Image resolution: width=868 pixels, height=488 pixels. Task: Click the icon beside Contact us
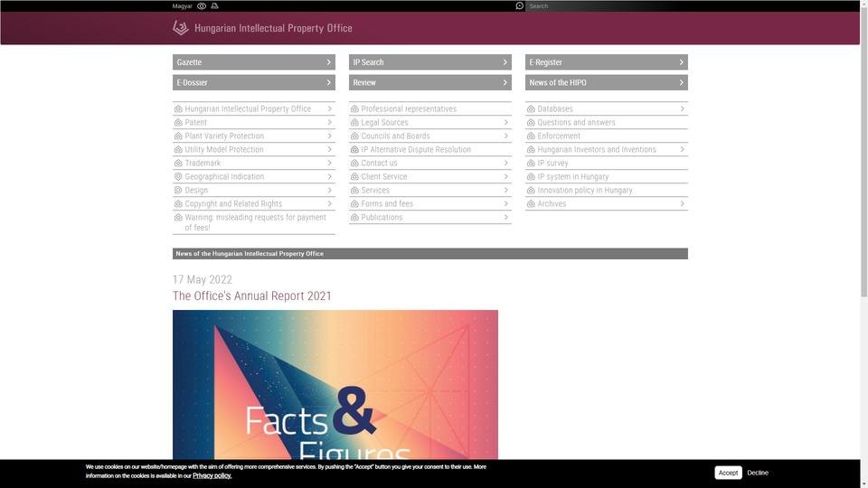click(x=354, y=164)
